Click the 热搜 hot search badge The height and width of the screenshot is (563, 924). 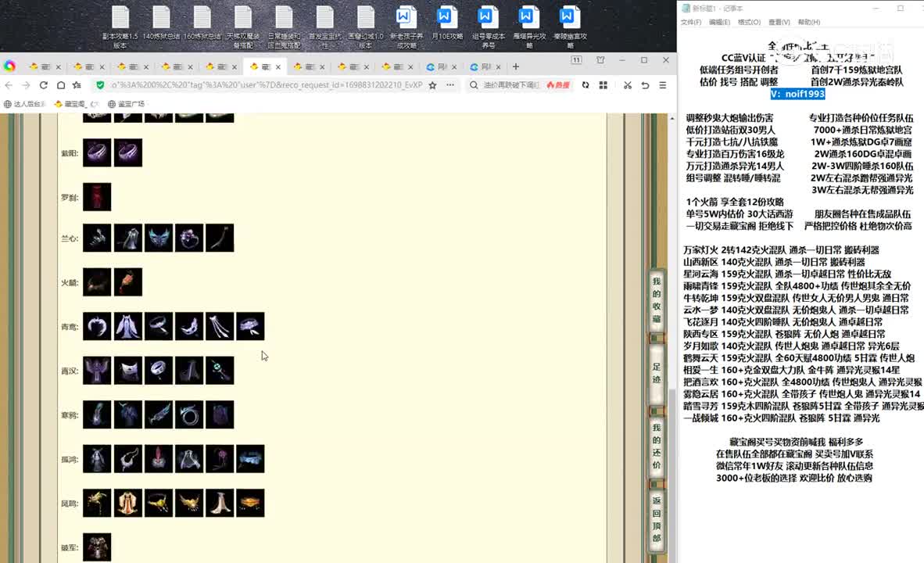(559, 85)
